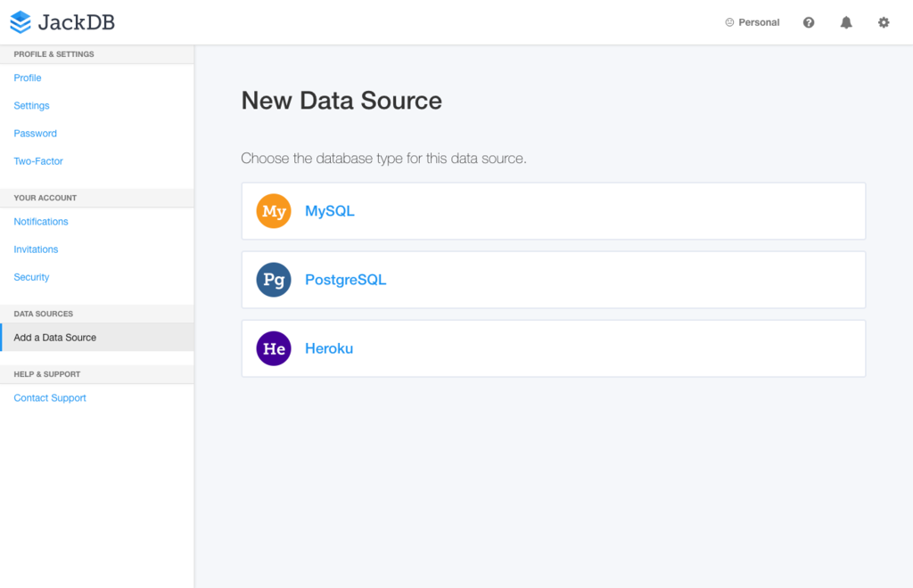The height and width of the screenshot is (588, 913).
Task: Click the blue PostgreSQL 'Pg' icon
Action: [274, 280]
